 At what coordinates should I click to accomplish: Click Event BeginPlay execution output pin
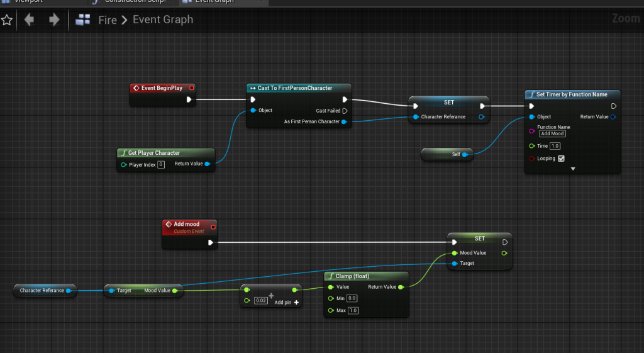tap(189, 99)
